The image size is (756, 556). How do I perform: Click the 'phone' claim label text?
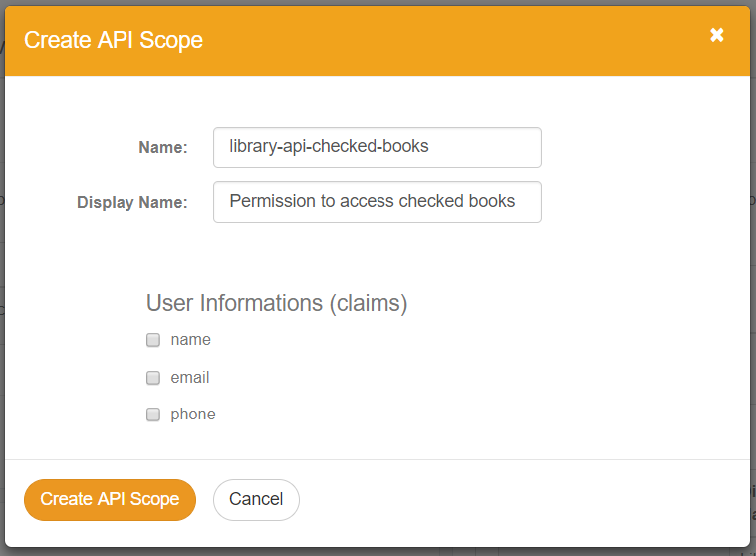[x=193, y=415]
